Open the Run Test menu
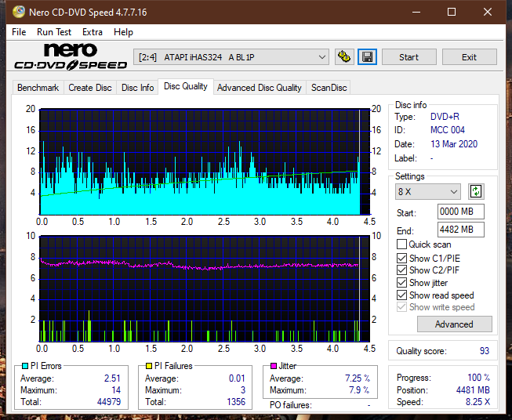 (x=54, y=32)
